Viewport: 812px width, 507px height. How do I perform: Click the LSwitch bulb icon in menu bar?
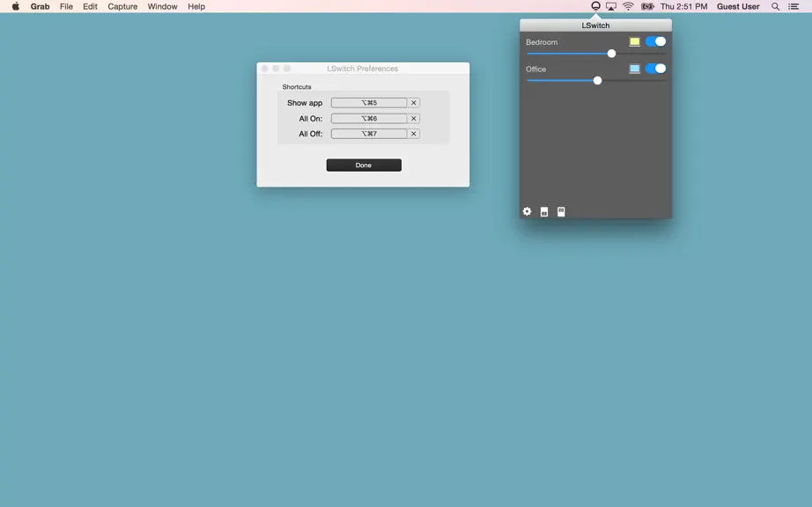[595, 6]
